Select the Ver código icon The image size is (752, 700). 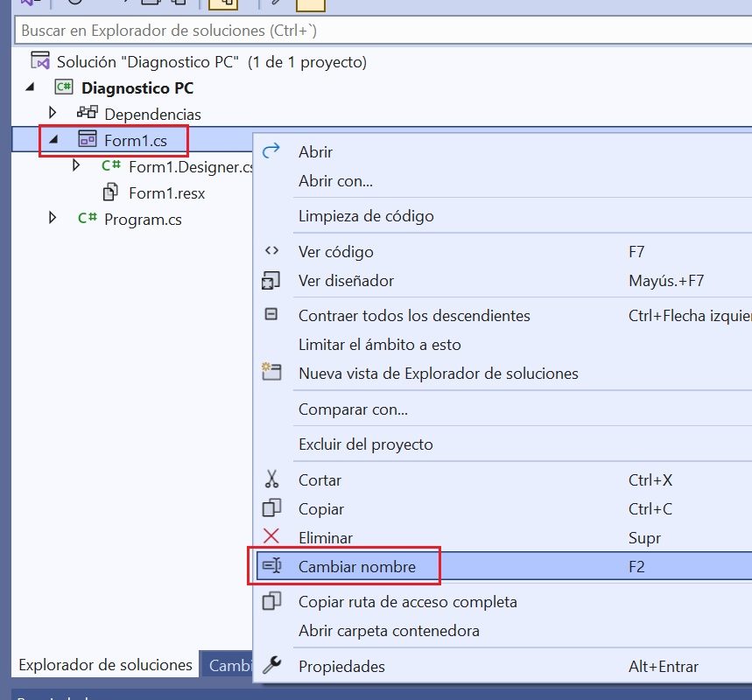(x=272, y=251)
